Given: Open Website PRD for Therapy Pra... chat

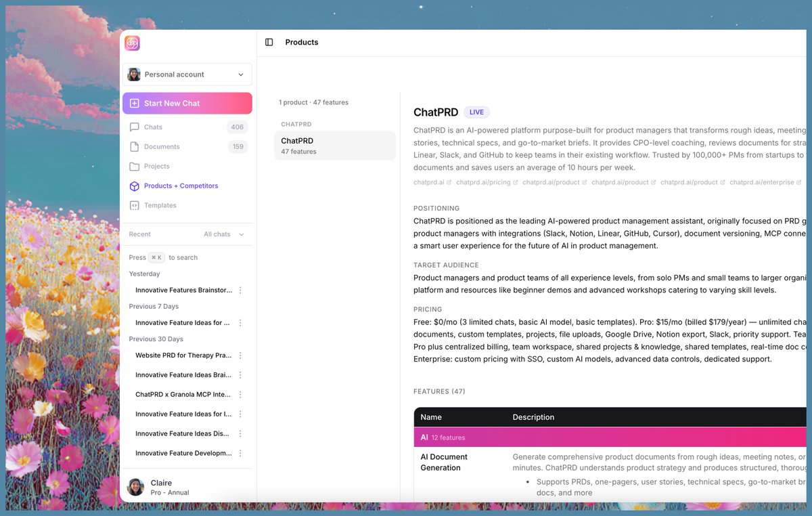Looking at the screenshot, I should (x=183, y=356).
